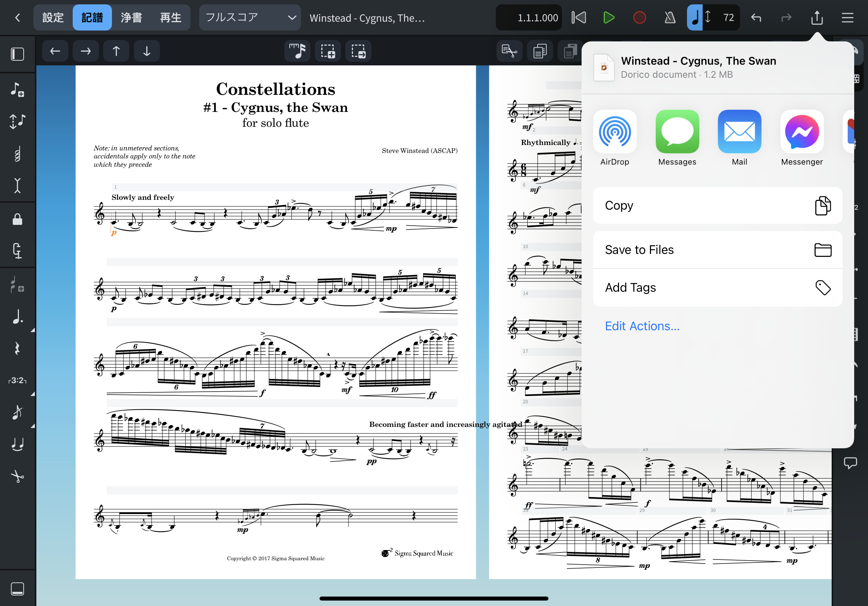Toggle the metronome click

pos(670,18)
